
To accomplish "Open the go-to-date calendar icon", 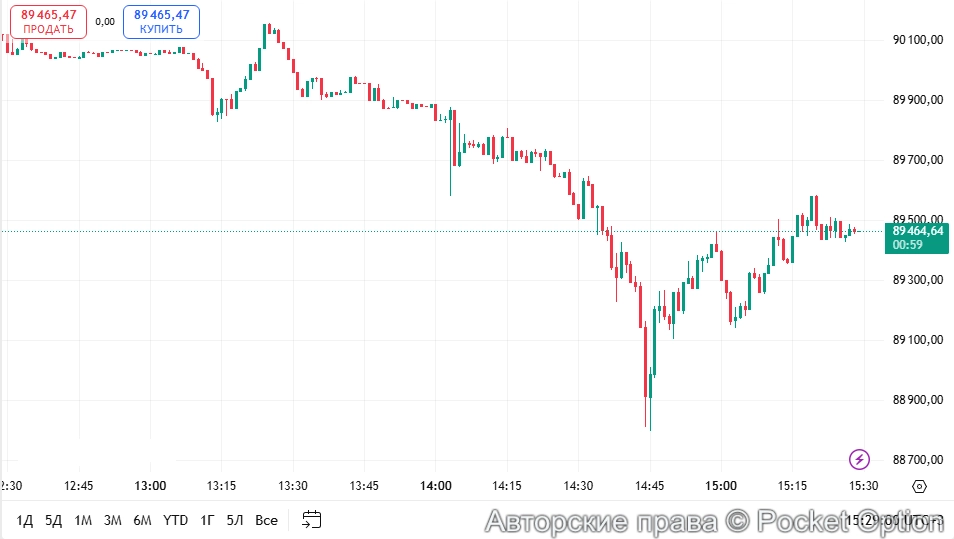I will (312, 519).
